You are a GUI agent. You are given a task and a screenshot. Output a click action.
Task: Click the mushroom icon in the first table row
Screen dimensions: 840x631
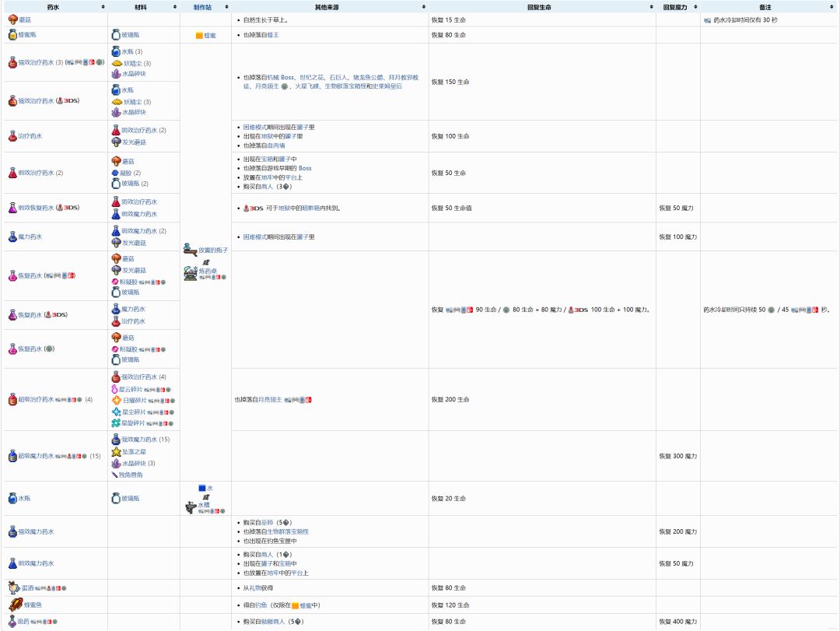tap(13, 19)
